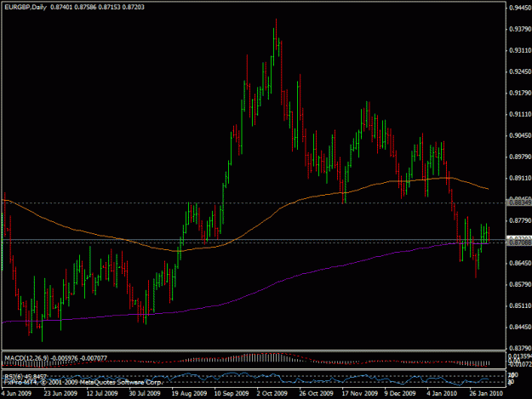Click the 0.91790 price scale label
This screenshot has height=399, width=532.
point(520,93)
